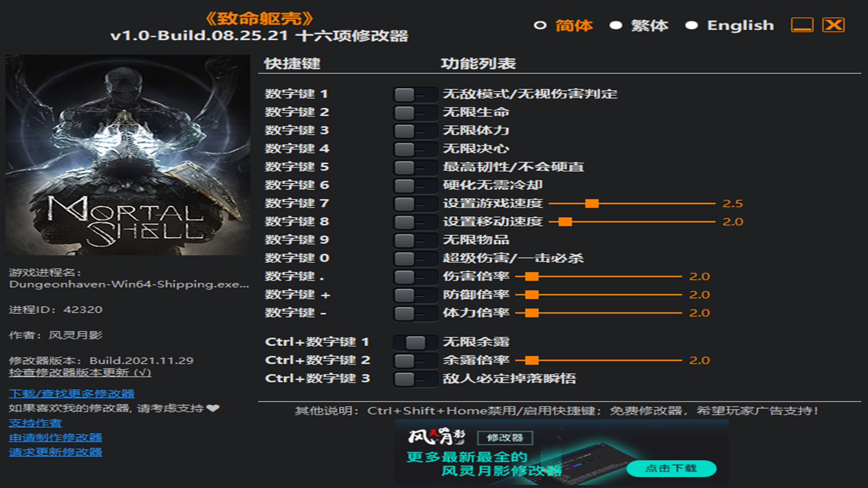Select the 简体 language radio button

tap(540, 25)
